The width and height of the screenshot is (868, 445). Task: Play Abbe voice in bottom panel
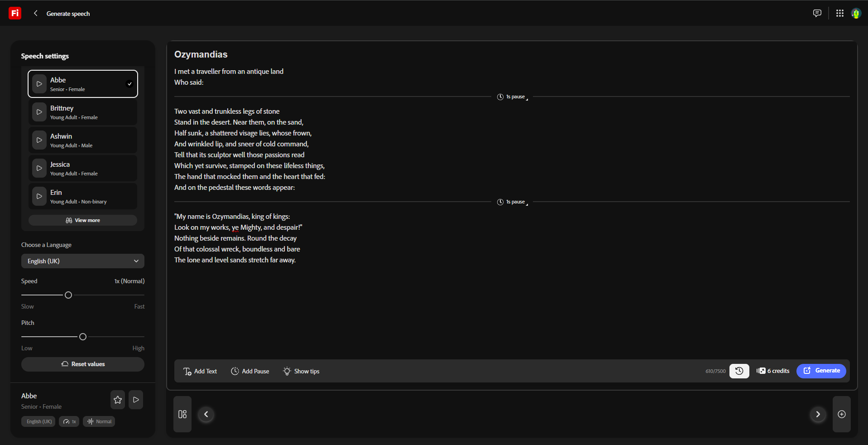pos(136,400)
